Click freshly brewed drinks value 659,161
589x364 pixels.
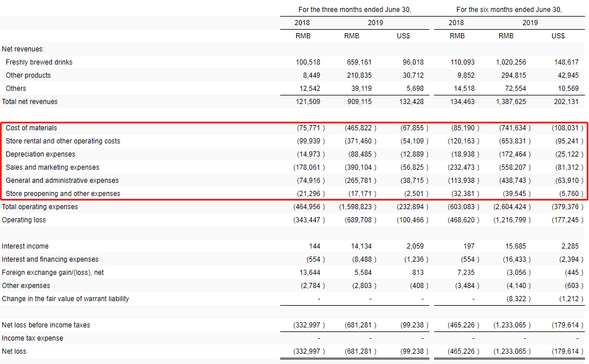click(x=359, y=62)
